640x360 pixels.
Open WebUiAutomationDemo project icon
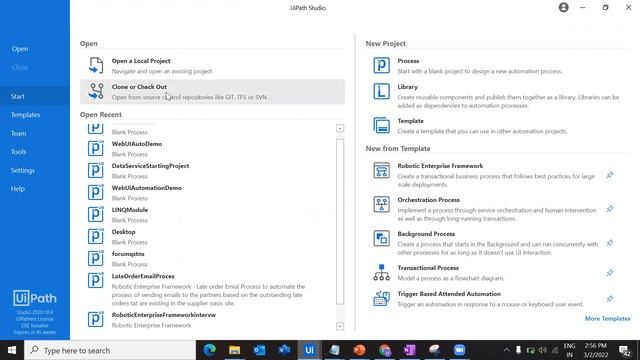point(96,192)
